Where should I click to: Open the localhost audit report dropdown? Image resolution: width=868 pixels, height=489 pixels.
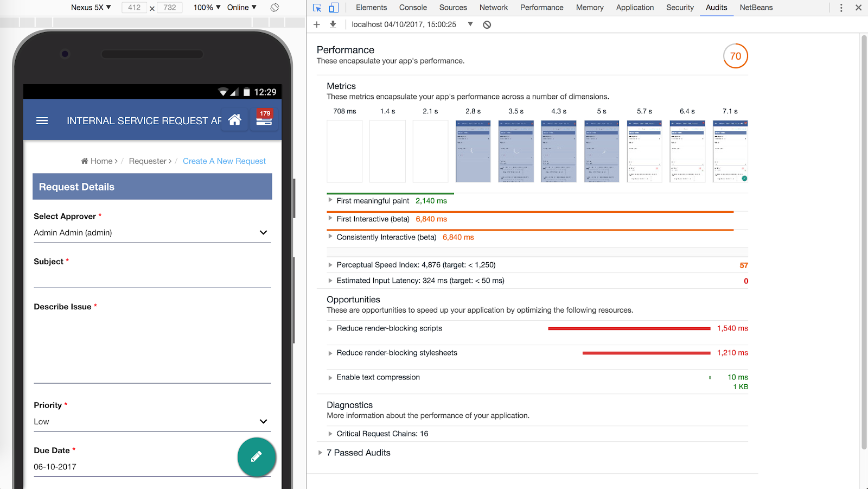click(412, 24)
